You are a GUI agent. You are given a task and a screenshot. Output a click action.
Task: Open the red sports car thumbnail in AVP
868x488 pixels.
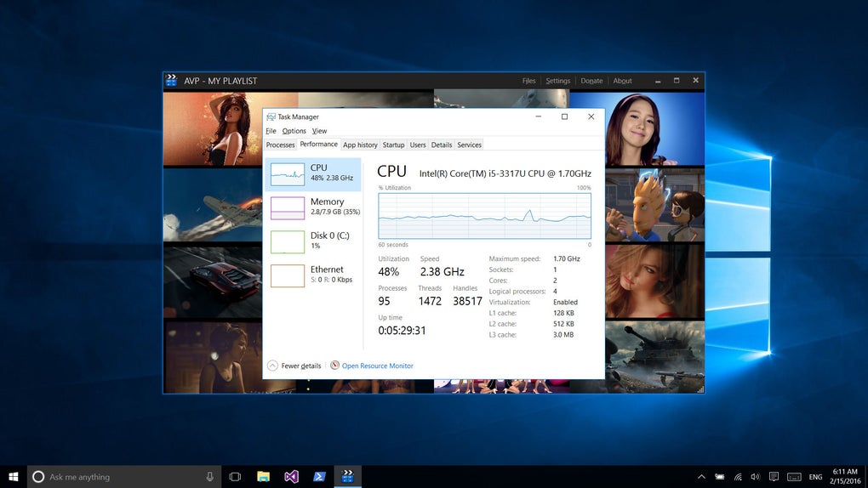click(x=213, y=282)
